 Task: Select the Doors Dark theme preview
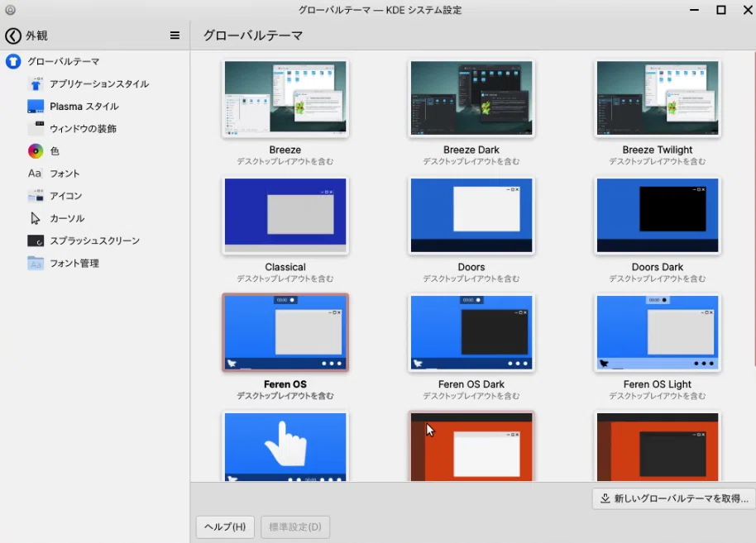click(x=658, y=216)
